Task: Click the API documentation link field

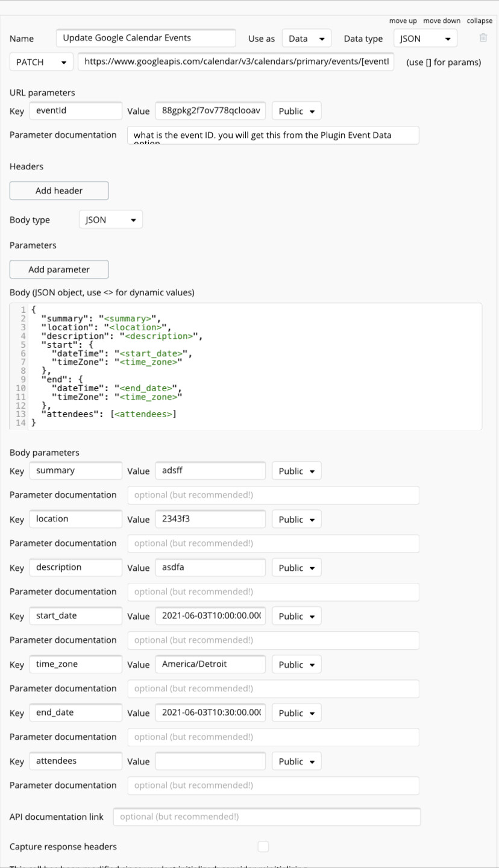Action: [266, 817]
